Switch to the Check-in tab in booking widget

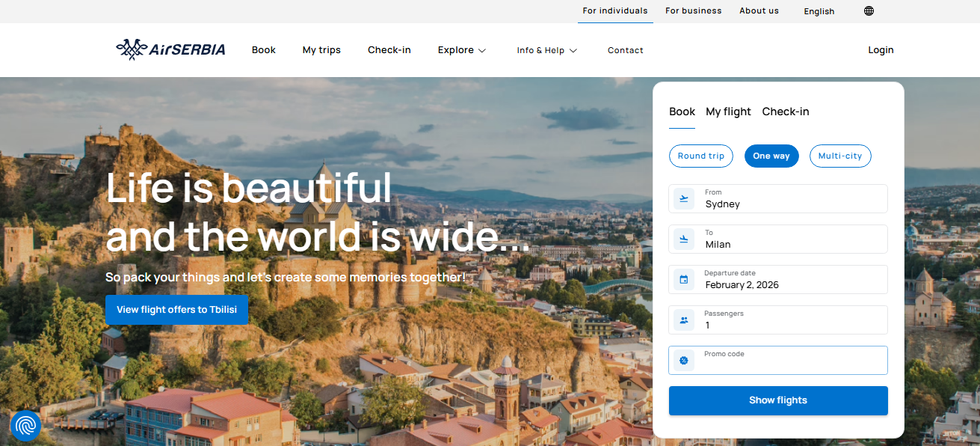786,111
